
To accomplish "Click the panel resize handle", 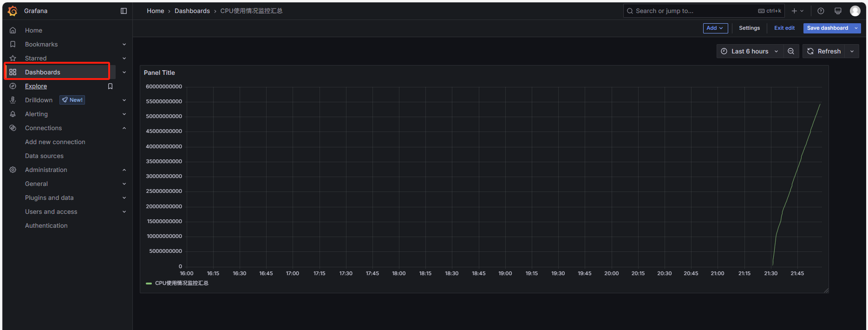I will pyautogui.click(x=826, y=290).
